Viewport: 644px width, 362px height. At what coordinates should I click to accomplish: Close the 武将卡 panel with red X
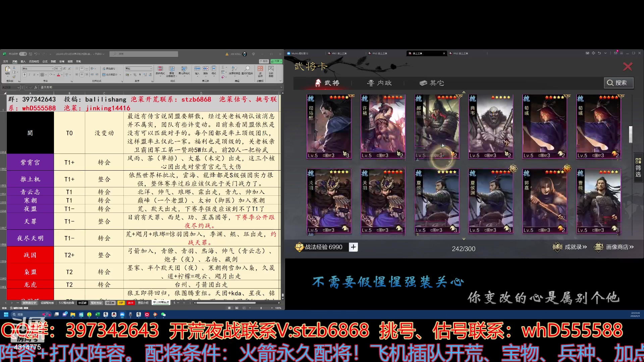[x=628, y=67]
